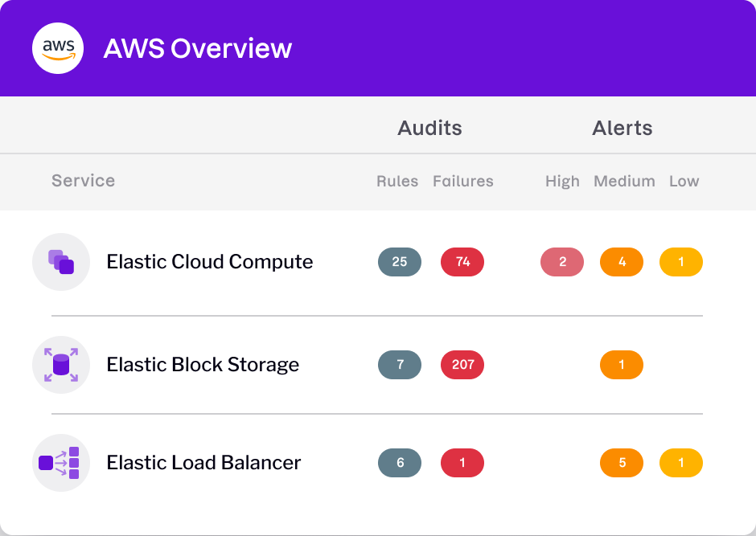The width and height of the screenshot is (756, 536).
Task: Click the Rules badge showing 25
Action: [400, 262]
